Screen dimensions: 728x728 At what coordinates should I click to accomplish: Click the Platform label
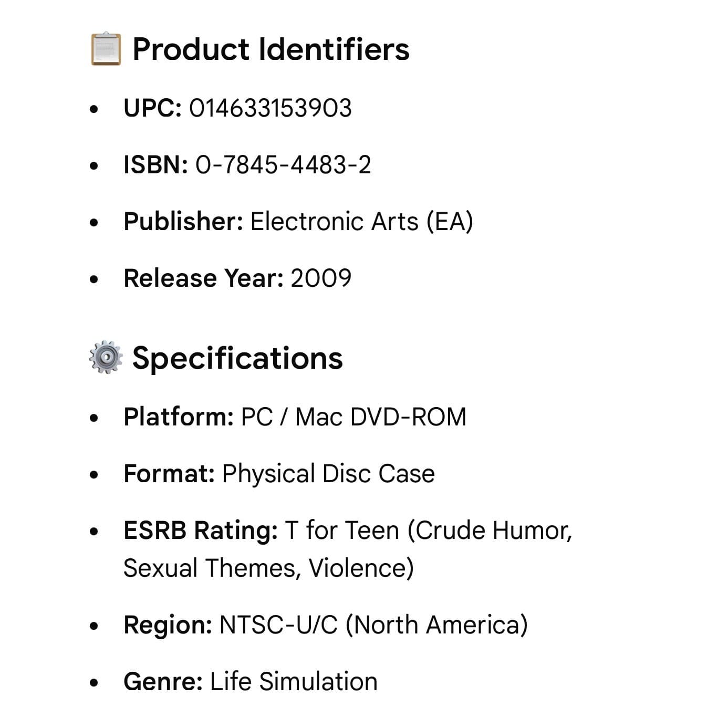click(x=179, y=417)
